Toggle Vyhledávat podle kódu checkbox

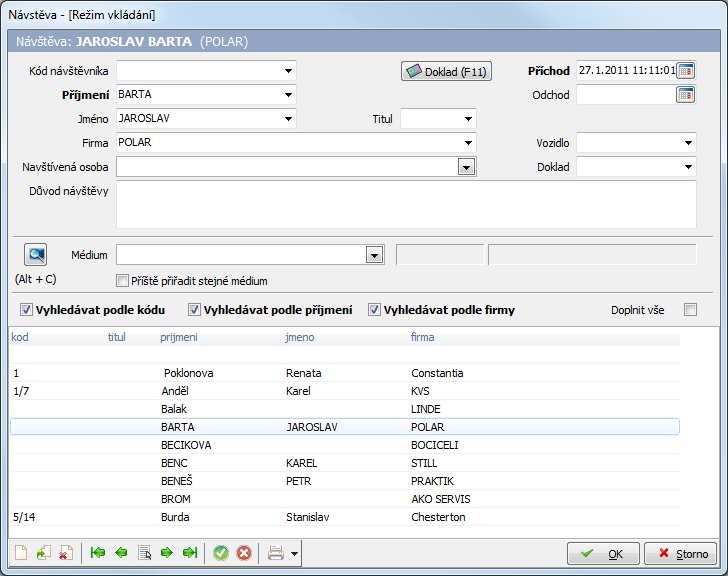(26, 310)
